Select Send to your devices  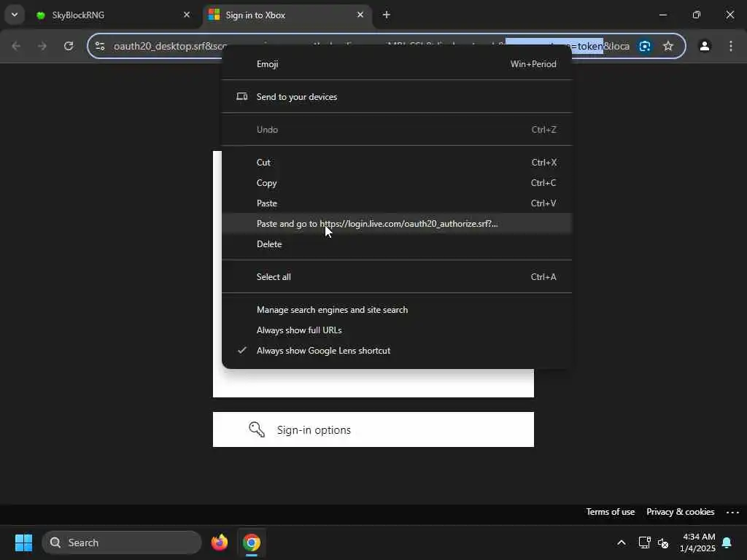point(397,97)
